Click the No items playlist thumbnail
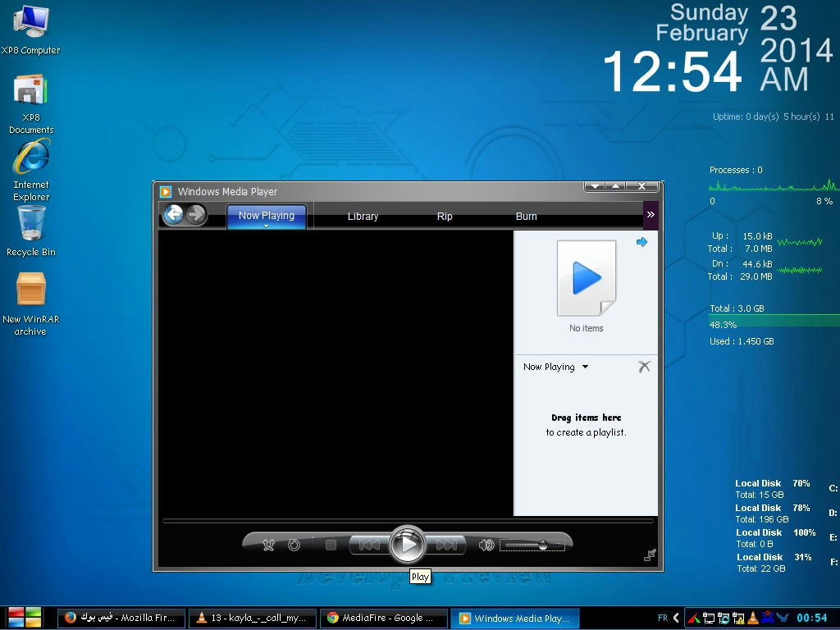840x630 pixels. pyautogui.click(x=587, y=277)
